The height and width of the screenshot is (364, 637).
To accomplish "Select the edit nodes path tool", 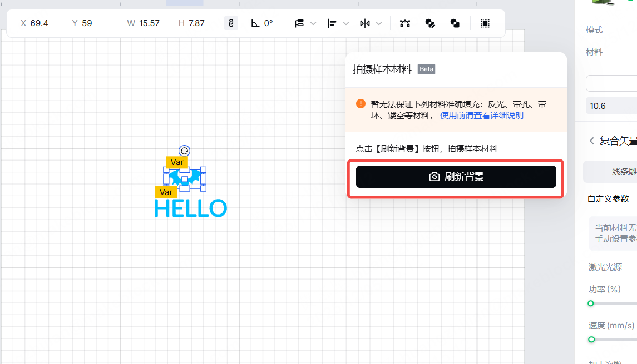I will pos(405,23).
